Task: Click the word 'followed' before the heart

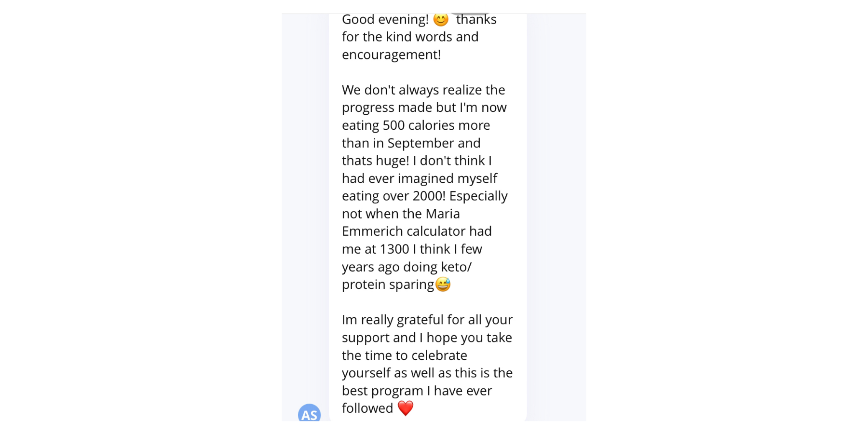Action: coord(367,408)
